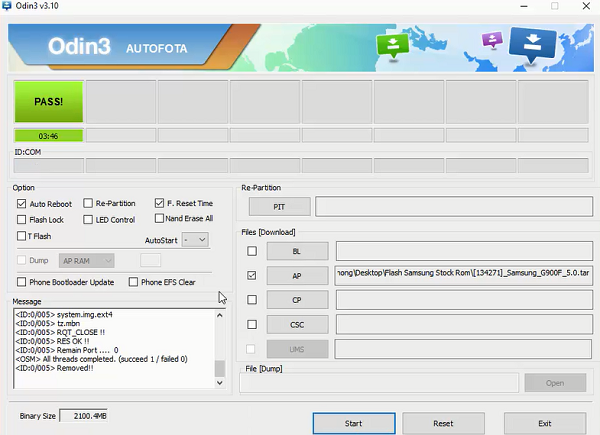Uncheck the Auto Reboot option
The image size is (600, 435).
tap(21, 204)
